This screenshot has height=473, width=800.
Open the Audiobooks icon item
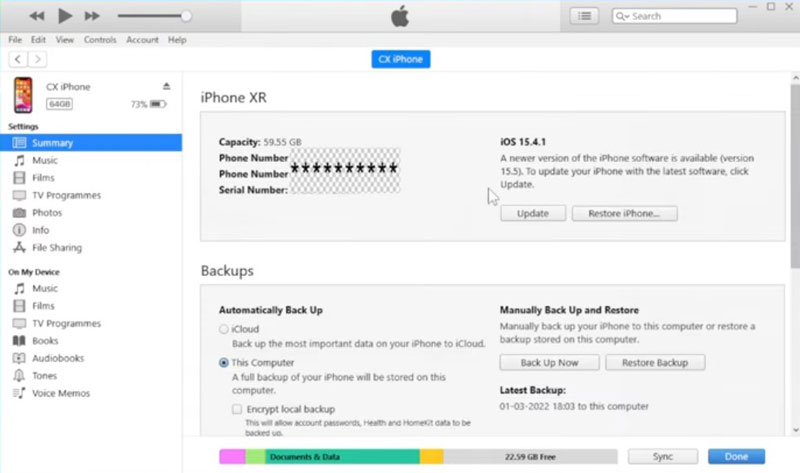pyautogui.click(x=19, y=358)
